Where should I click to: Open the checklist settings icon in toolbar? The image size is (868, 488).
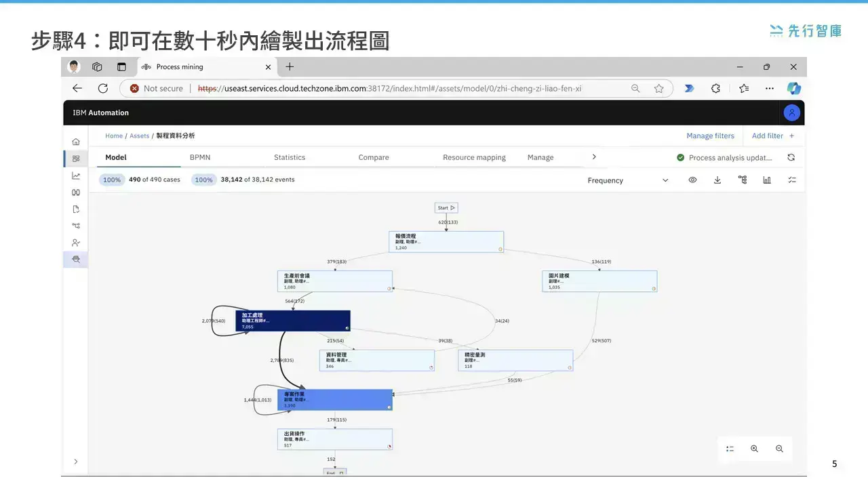tap(792, 180)
